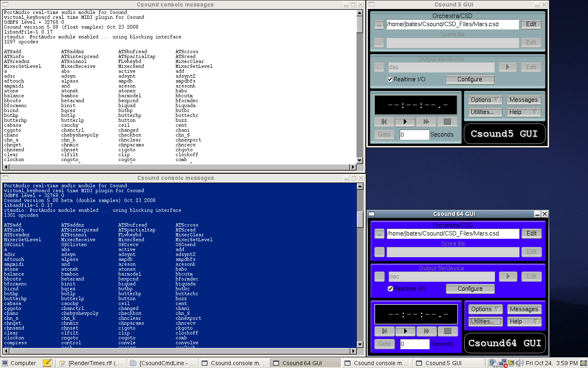Click the volume speaker icon in the system tray
Screen dimensions: 588x368
(519, 363)
